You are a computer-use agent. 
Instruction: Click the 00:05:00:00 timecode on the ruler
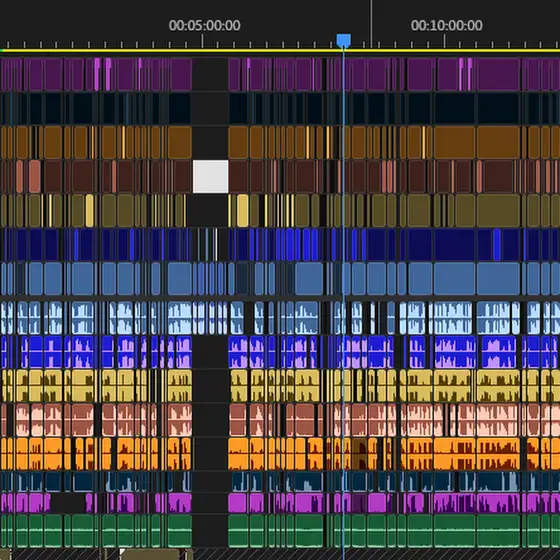pos(204,25)
